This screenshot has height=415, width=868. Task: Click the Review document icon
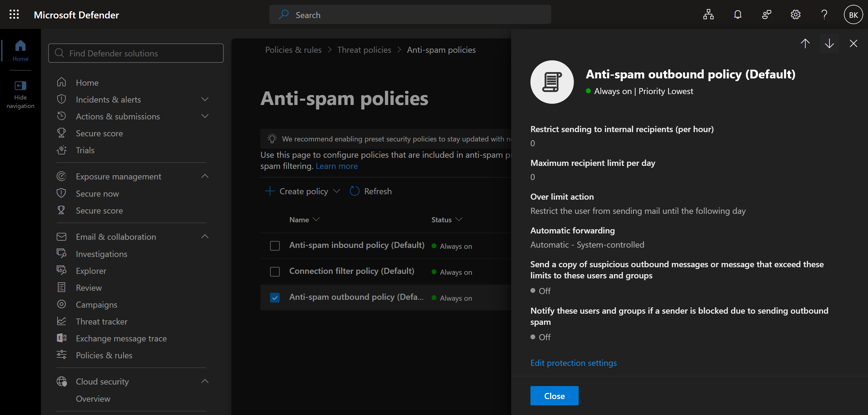coord(61,287)
